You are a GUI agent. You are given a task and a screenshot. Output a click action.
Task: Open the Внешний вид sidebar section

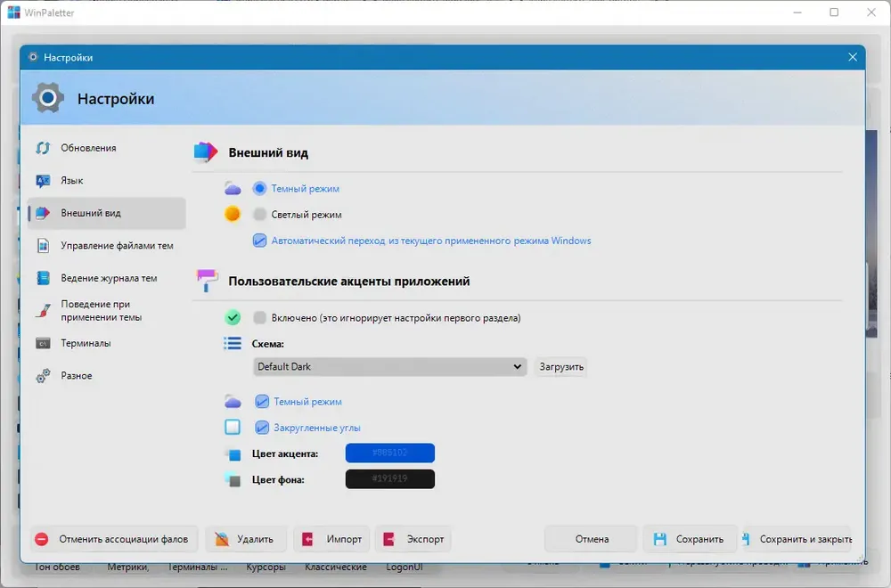(107, 213)
